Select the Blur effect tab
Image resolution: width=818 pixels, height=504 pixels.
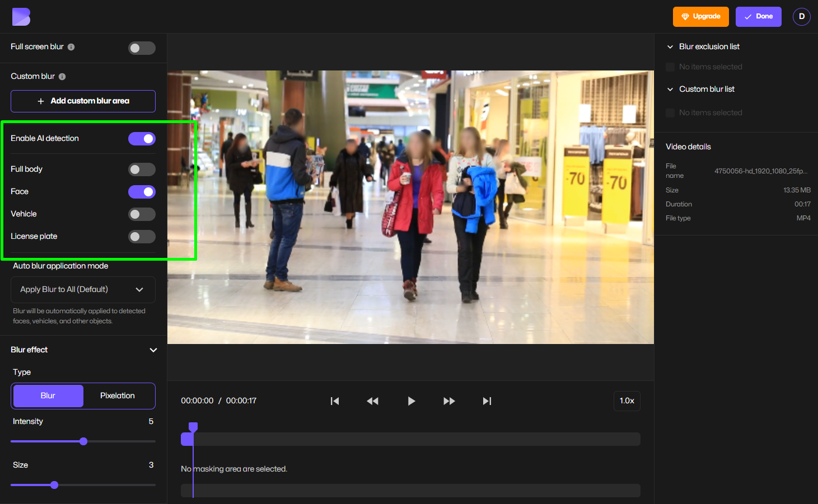(48, 395)
